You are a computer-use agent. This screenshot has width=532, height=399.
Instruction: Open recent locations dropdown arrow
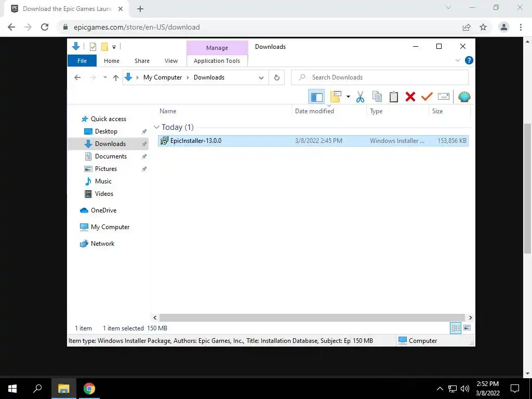click(x=105, y=77)
